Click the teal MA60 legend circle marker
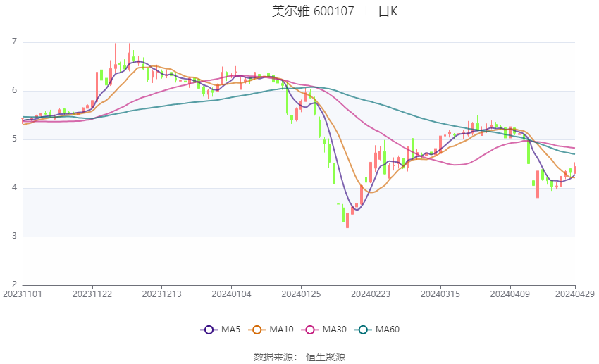Screen dimensions: 599x364 click(x=361, y=330)
